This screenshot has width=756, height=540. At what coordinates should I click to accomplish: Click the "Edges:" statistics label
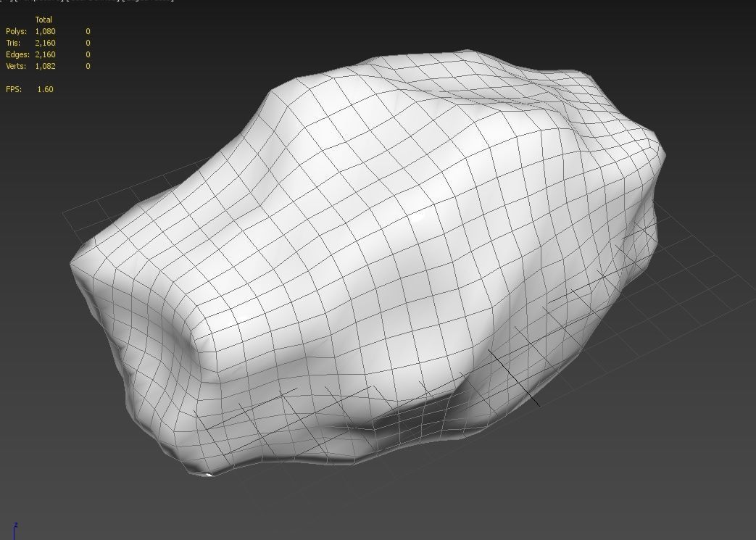[18, 54]
